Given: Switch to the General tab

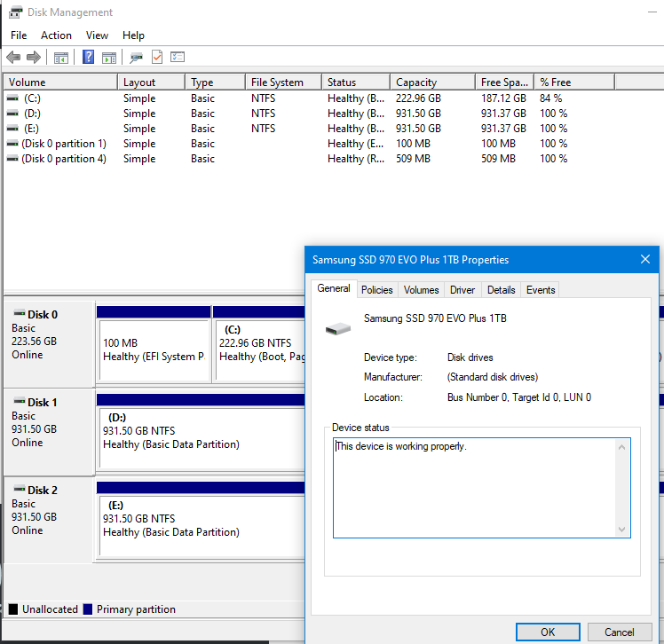Looking at the screenshot, I should 334,288.
